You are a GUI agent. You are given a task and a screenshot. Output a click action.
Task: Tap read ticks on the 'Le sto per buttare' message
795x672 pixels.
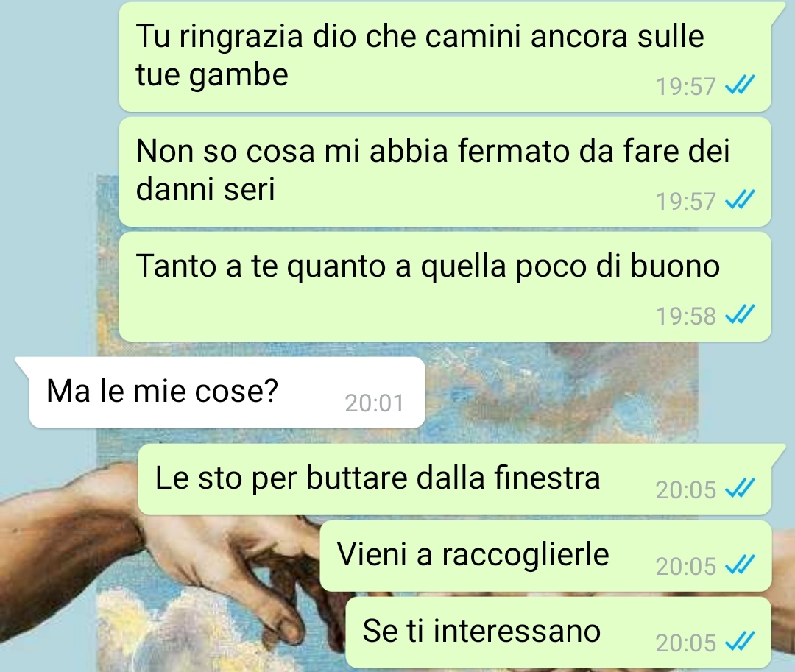pyautogui.click(x=740, y=488)
